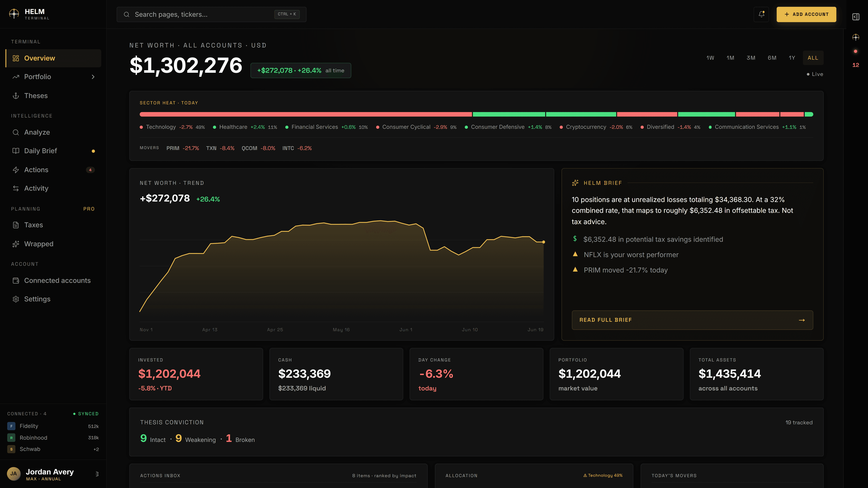Click "PRIM moved -21.7% today" brief line
Screen dimensions: 868x488
point(625,270)
